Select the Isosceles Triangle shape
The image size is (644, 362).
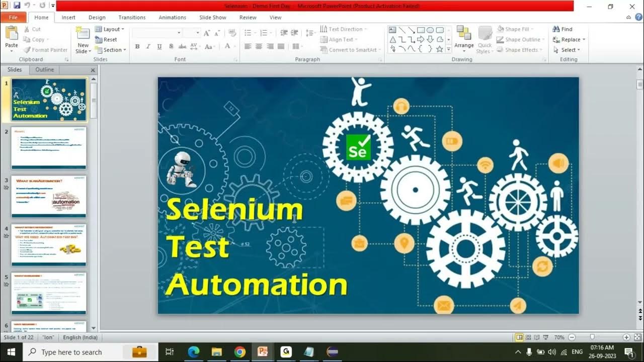392,39
